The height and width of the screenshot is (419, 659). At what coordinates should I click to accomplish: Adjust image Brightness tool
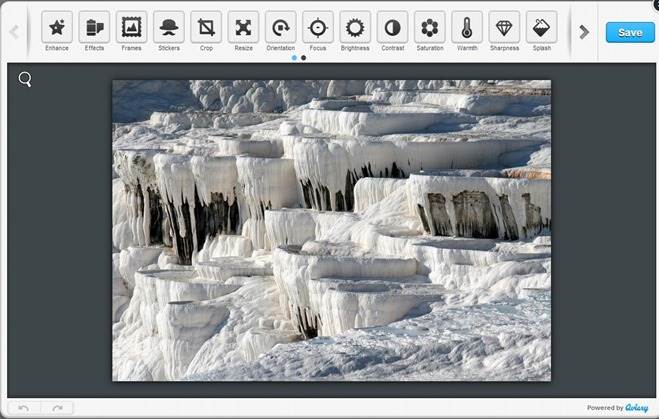pos(355,28)
